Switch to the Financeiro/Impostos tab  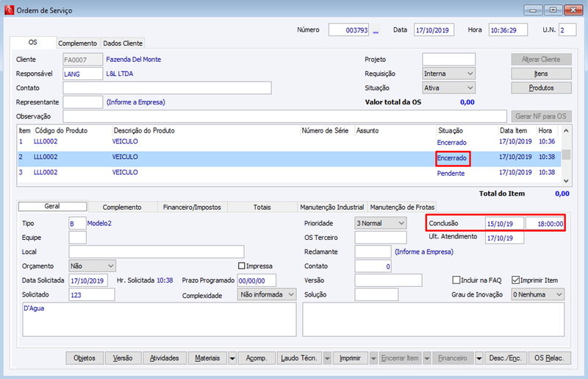coord(192,207)
